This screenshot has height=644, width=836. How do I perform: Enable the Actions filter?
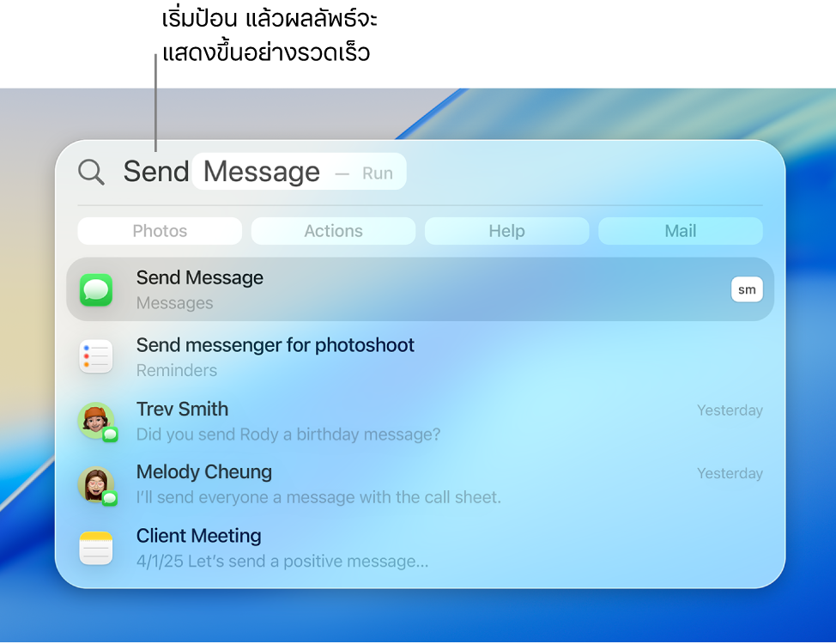pyautogui.click(x=333, y=230)
